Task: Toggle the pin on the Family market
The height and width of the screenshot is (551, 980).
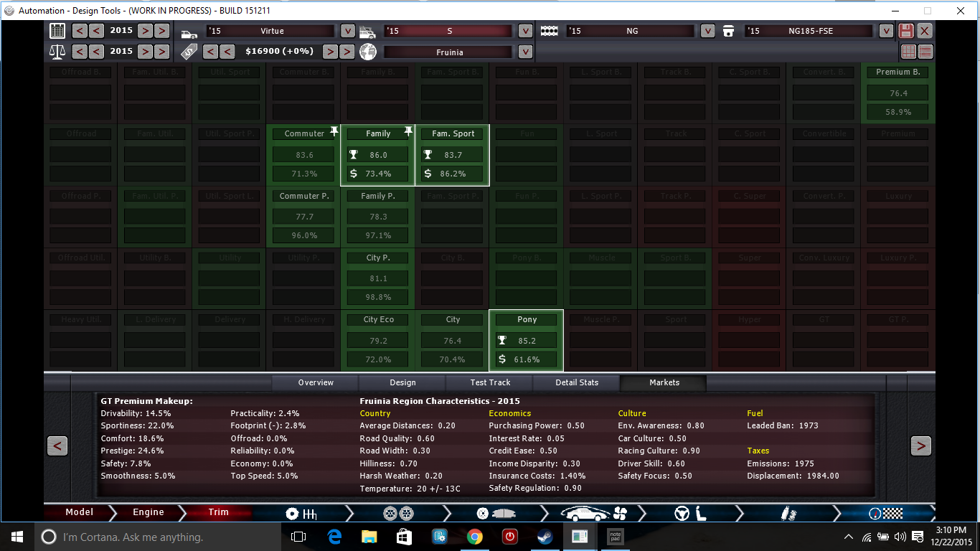Action: [x=408, y=132]
